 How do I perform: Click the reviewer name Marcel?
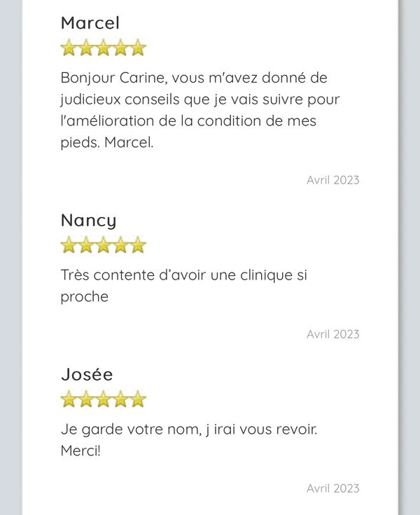(90, 23)
